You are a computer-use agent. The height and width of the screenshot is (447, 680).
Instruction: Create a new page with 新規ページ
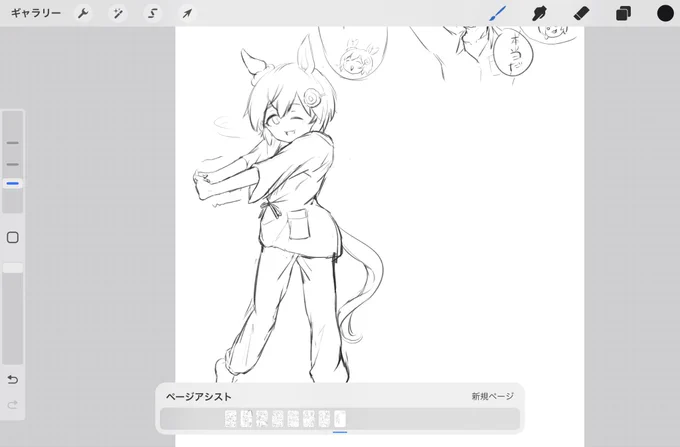(x=492, y=396)
